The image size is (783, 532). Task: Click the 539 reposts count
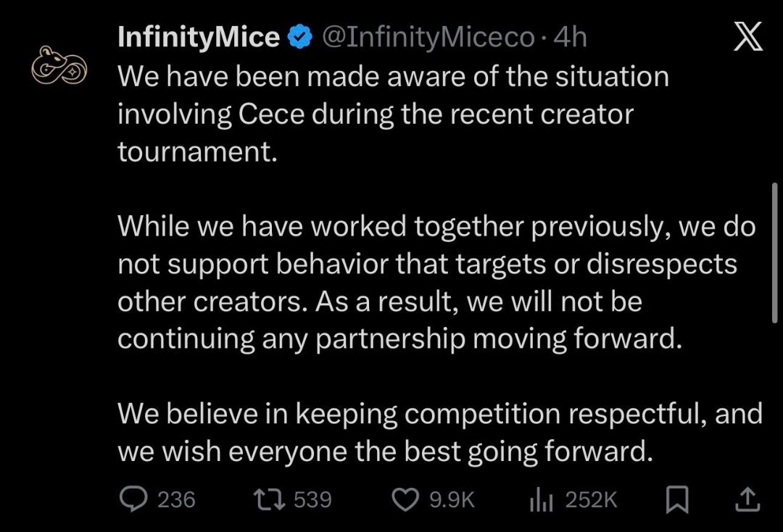pos(312,499)
